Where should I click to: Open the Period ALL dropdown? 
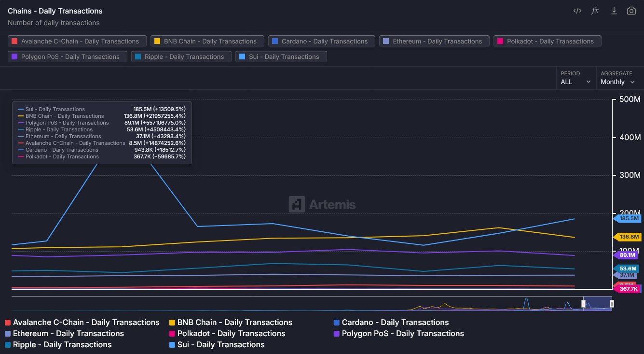point(575,78)
